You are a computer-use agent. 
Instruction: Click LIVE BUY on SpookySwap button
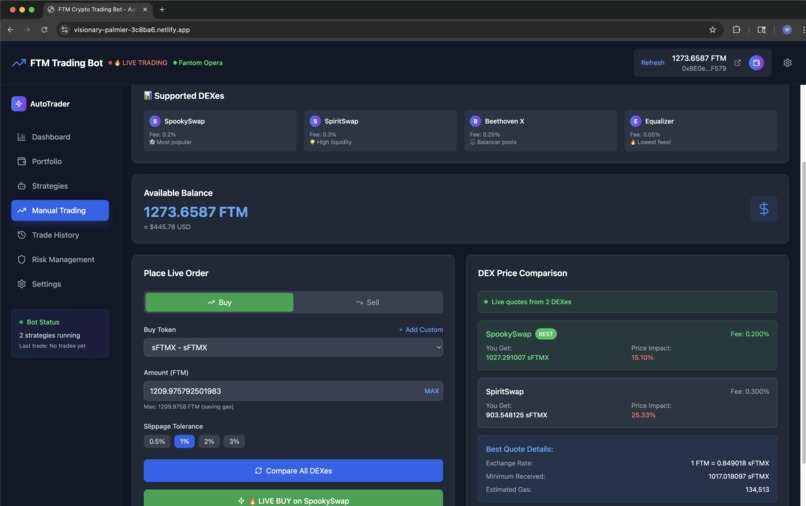tap(293, 498)
